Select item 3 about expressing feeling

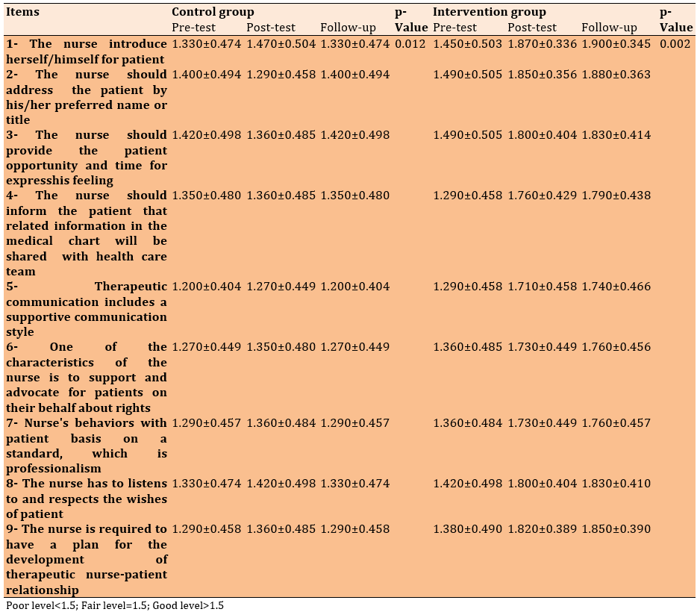click(x=86, y=157)
